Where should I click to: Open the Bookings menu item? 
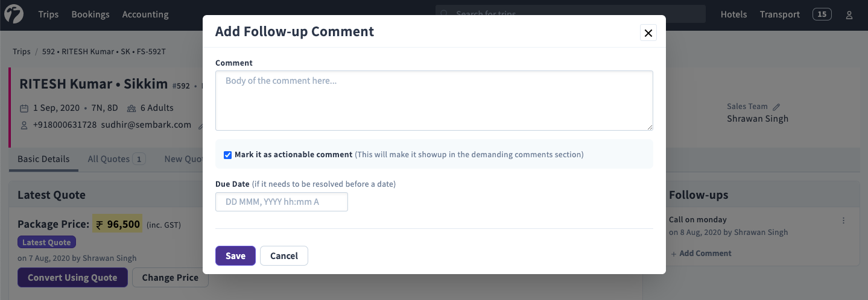(90, 14)
